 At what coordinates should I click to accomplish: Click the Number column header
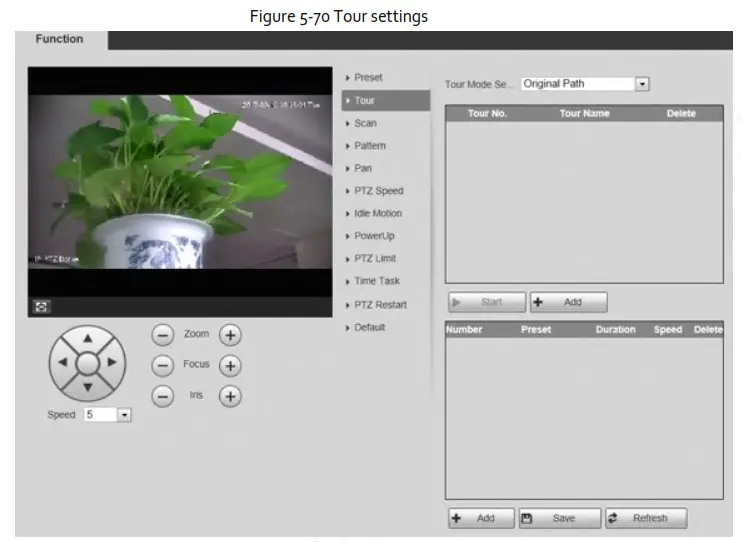pos(464,329)
